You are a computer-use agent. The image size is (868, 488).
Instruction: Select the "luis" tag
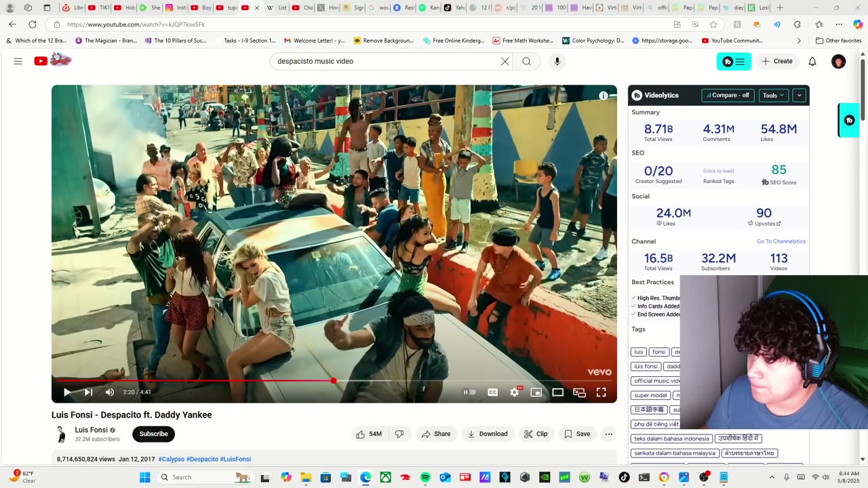point(638,352)
